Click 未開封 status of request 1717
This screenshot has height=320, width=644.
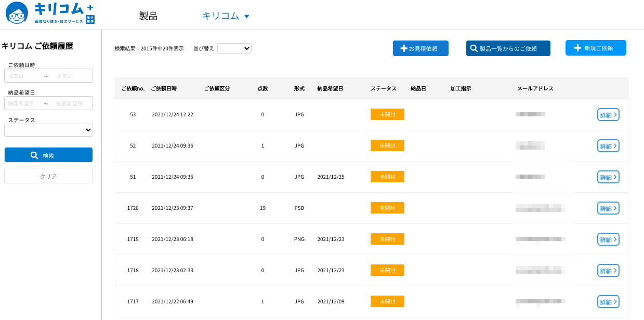(387, 301)
